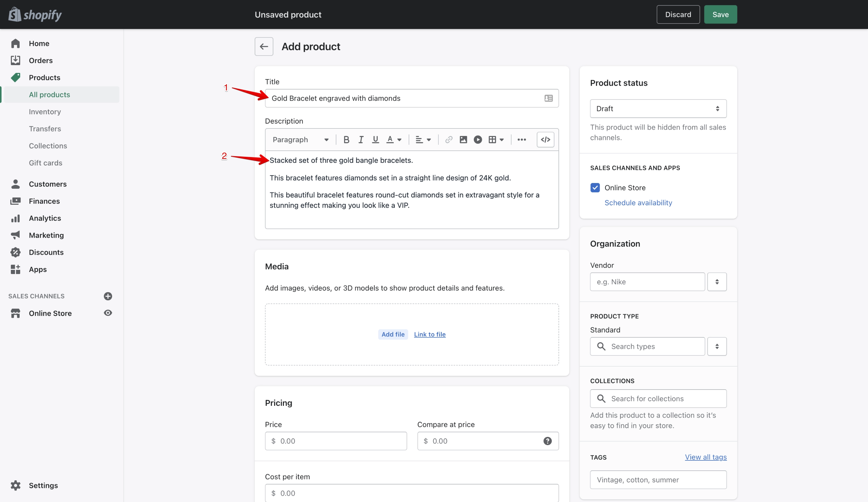Click the Add file button
The image size is (868, 502).
click(x=393, y=334)
